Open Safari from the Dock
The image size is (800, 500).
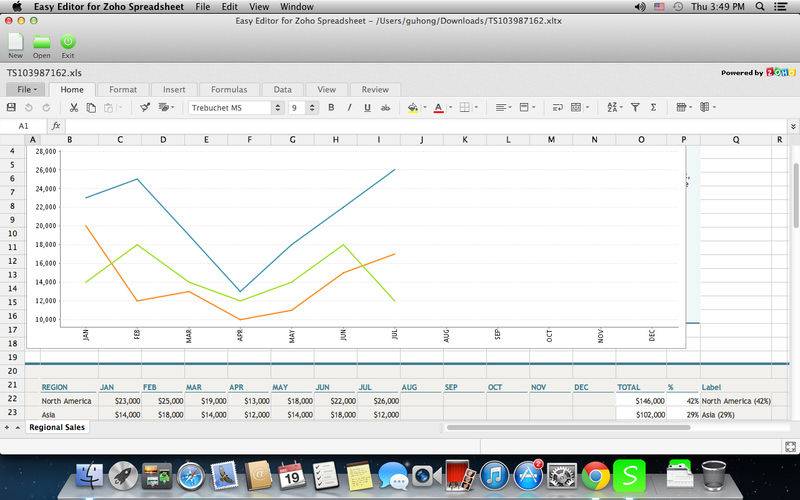tap(191, 476)
